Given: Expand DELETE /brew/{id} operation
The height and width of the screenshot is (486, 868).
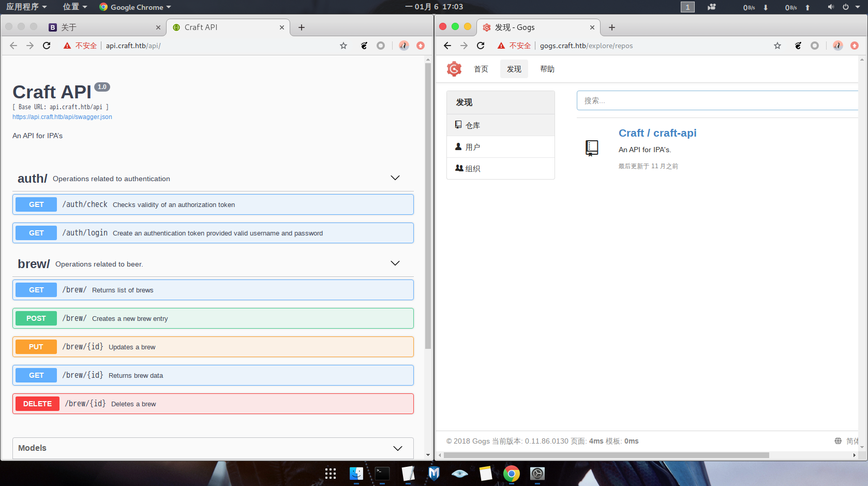Looking at the screenshot, I should (213, 404).
